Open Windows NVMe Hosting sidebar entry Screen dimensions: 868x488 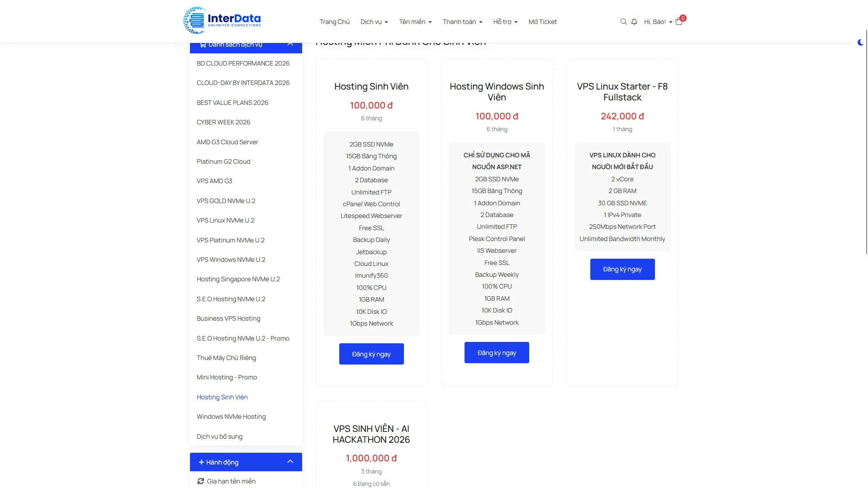[x=231, y=417]
